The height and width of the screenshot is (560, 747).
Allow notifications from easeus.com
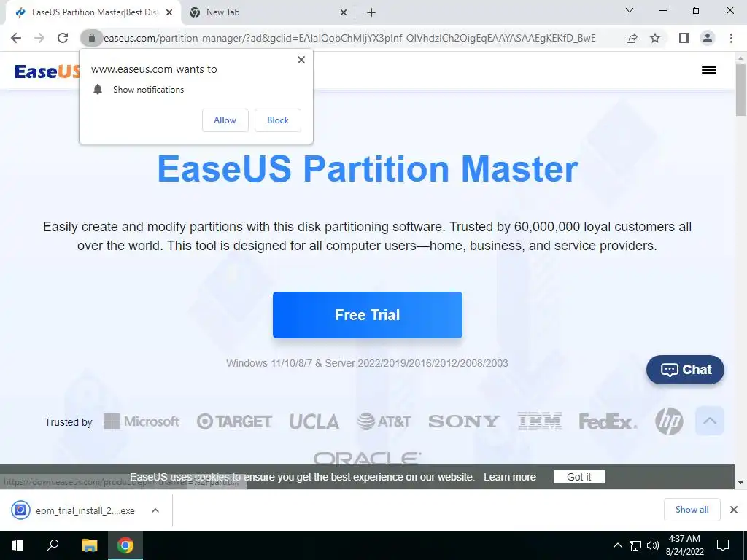pyautogui.click(x=225, y=120)
